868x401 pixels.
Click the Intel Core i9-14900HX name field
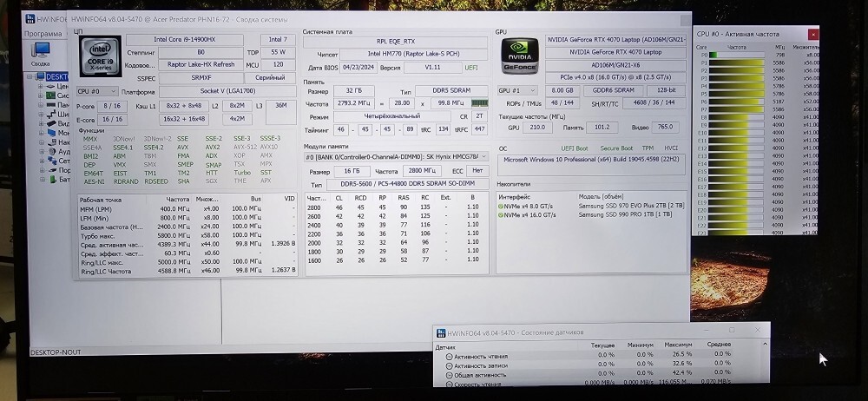pyautogui.click(x=185, y=40)
